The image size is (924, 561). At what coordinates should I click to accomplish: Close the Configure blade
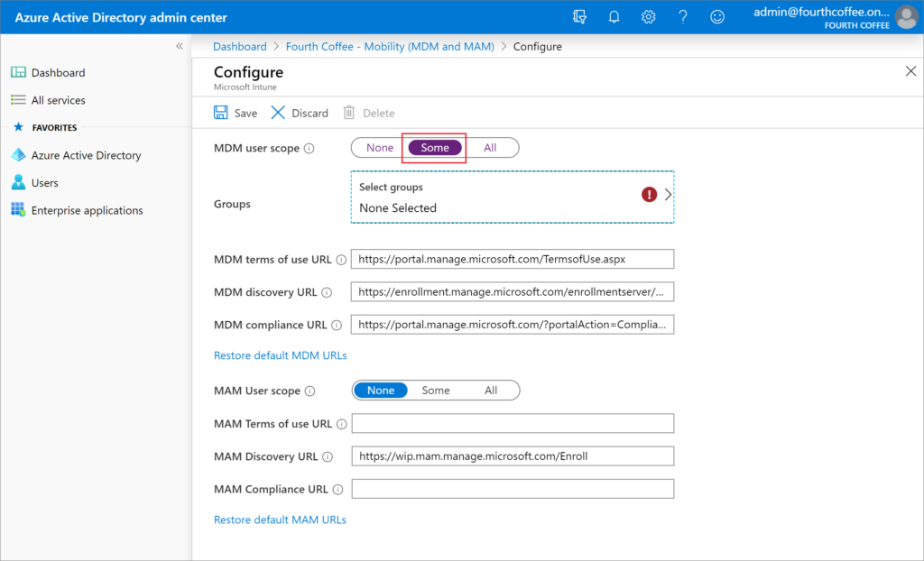tap(910, 71)
